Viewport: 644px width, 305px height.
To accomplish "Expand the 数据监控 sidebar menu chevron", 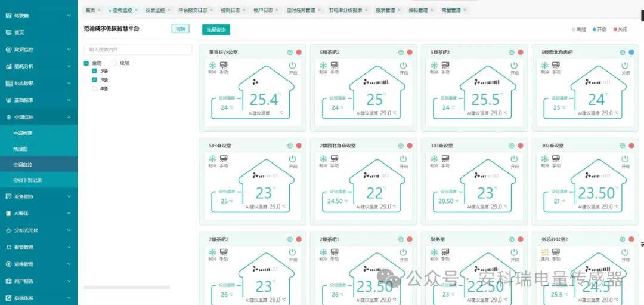I will click(69, 50).
